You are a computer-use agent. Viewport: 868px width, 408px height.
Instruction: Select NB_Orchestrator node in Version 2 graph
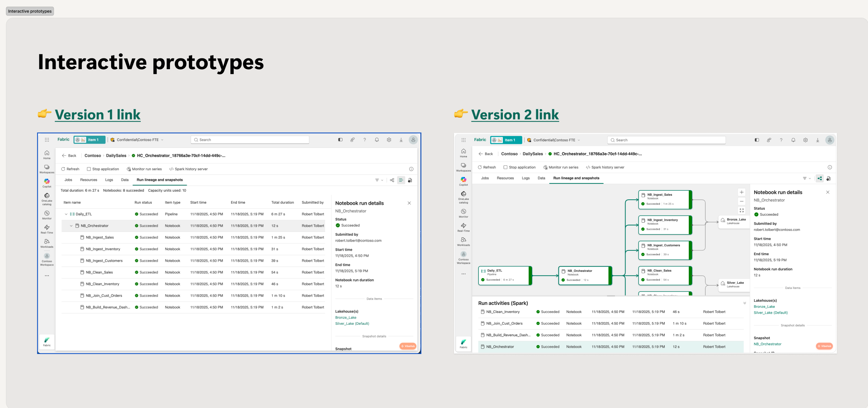click(585, 276)
